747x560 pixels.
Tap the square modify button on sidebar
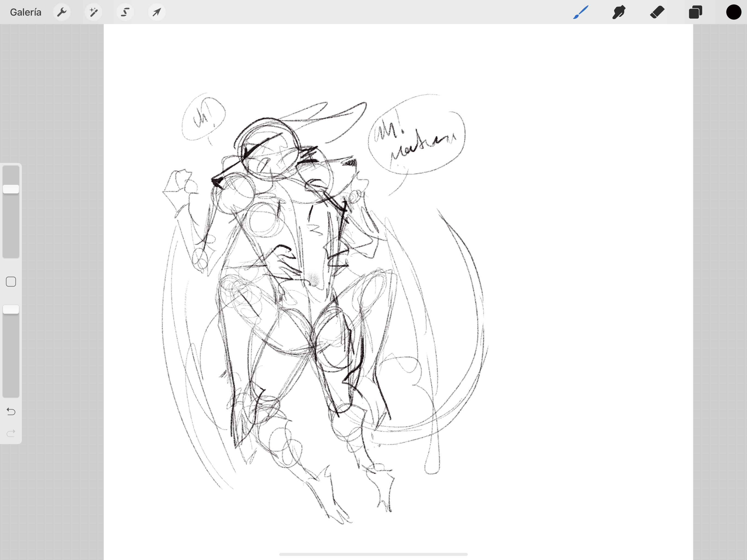(x=11, y=282)
